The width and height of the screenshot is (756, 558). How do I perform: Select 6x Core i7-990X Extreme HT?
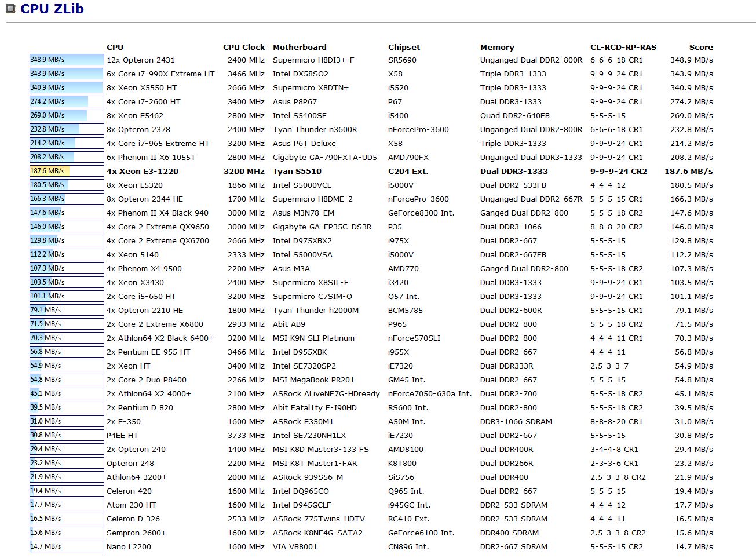tap(160, 74)
